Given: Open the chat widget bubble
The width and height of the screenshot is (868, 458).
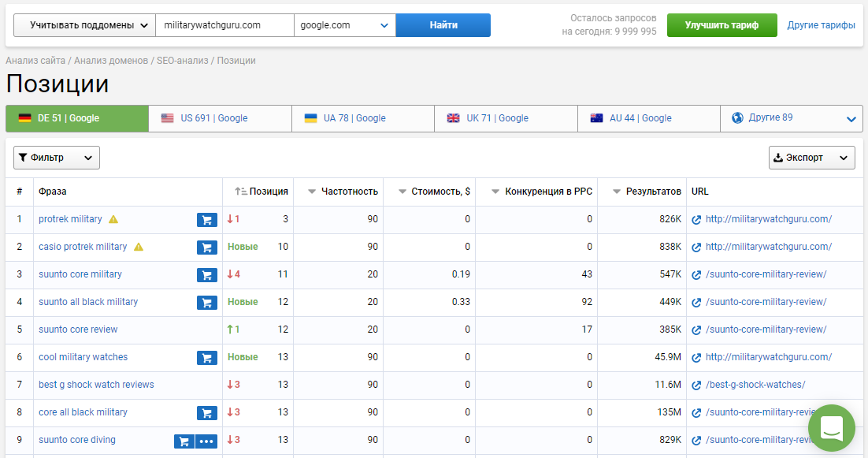Looking at the screenshot, I should 832,427.
